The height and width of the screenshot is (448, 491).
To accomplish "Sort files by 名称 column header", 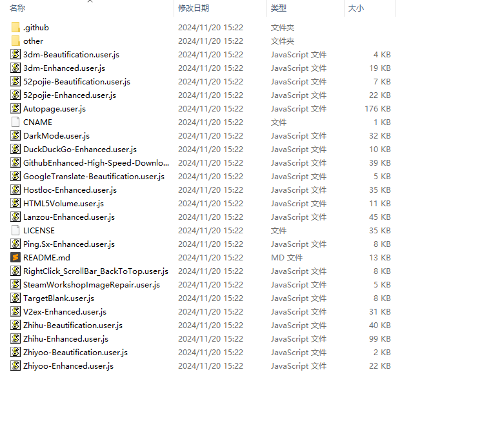I will [x=18, y=8].
